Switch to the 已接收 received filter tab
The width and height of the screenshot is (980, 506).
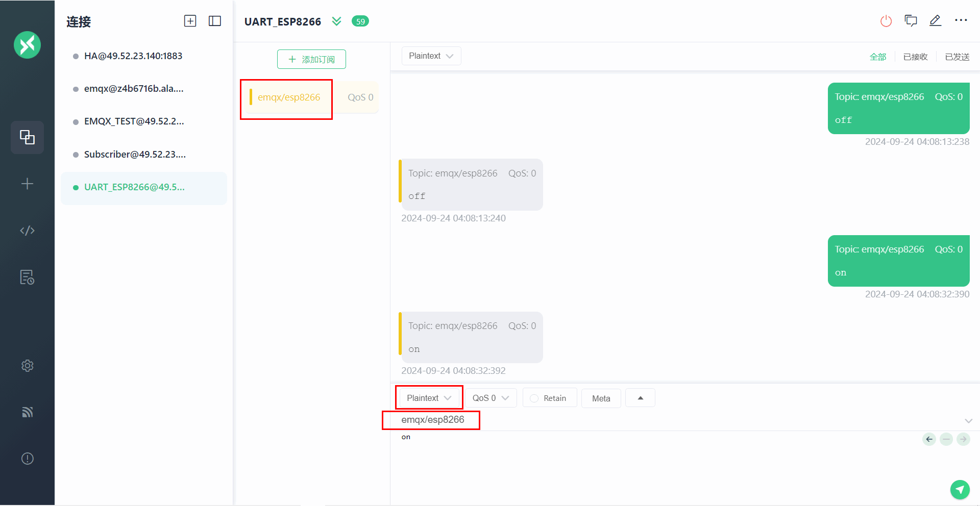915,57
